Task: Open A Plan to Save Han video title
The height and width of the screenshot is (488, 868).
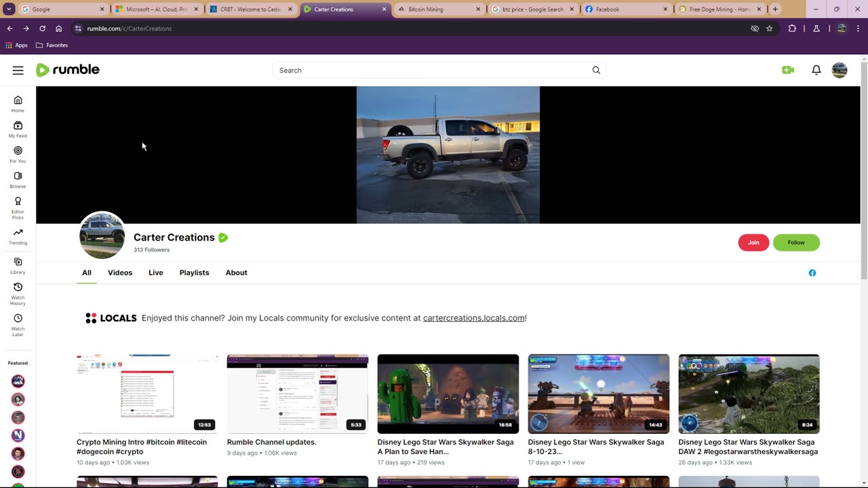Action: click(x=446, y=447)
